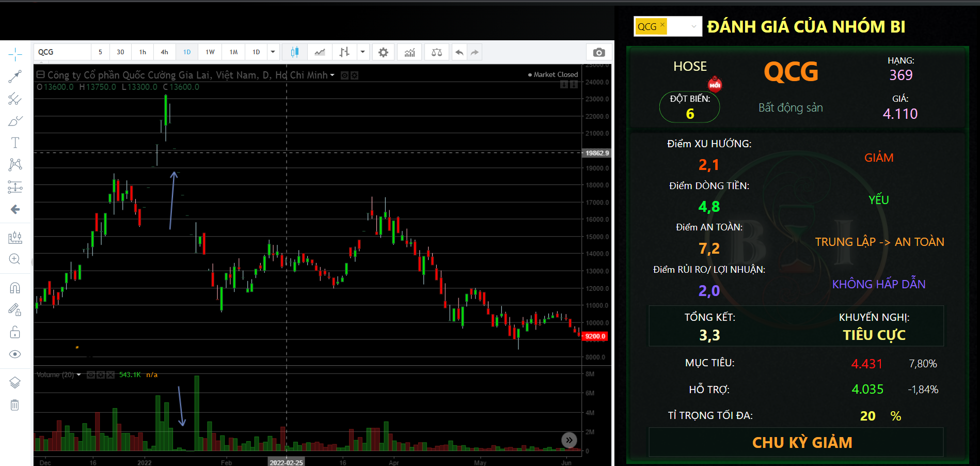This screenshot has width=980, height=466.
Task: Take a chart snapshot with camera icon
Action: point(599,52)
